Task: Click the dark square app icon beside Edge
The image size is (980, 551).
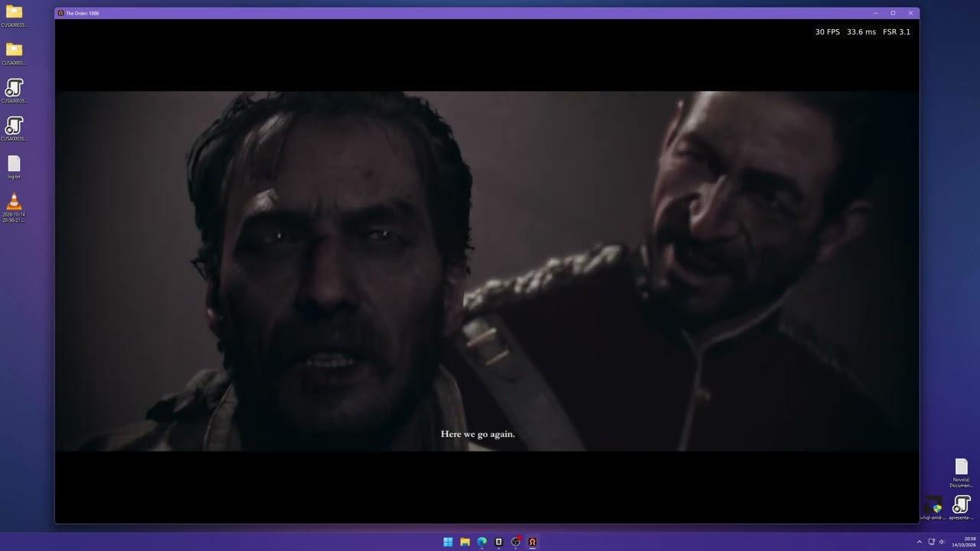Action: (x=498, y=542)
